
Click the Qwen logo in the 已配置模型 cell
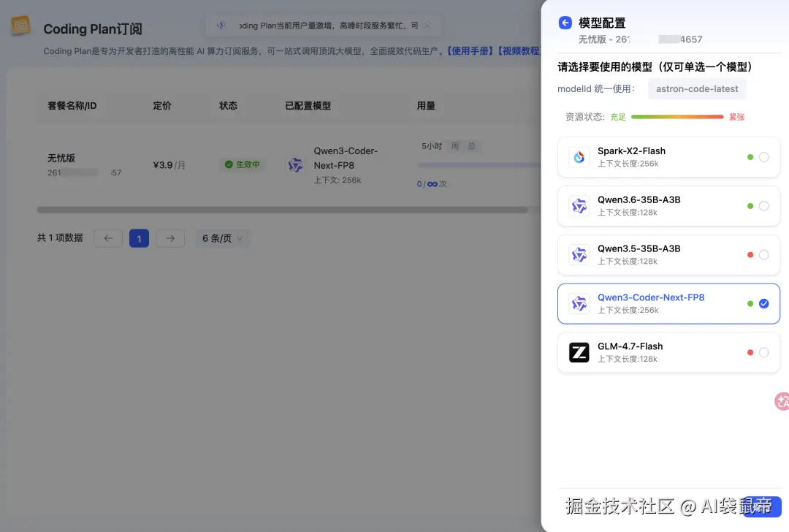[x=295, y=164]
